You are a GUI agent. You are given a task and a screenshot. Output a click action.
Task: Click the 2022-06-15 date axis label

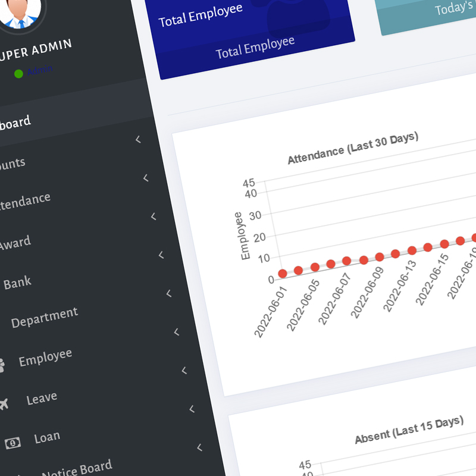tap(432, 280)
